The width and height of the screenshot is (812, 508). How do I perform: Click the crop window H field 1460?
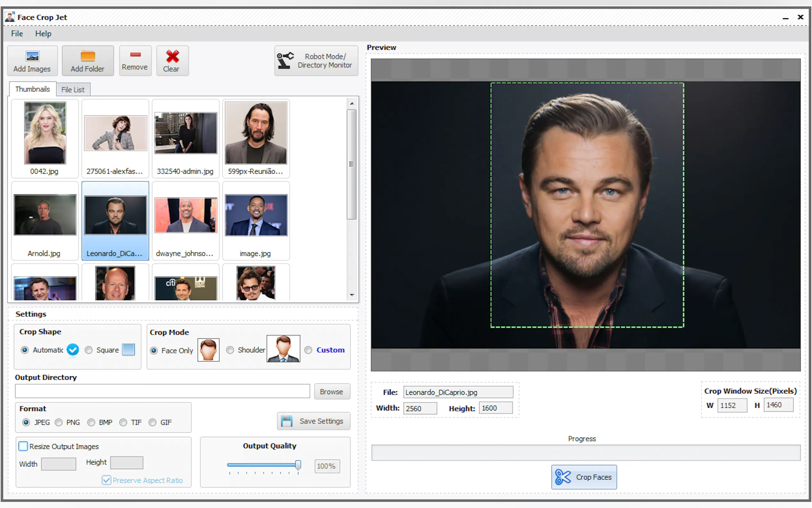tap(778, 405)
